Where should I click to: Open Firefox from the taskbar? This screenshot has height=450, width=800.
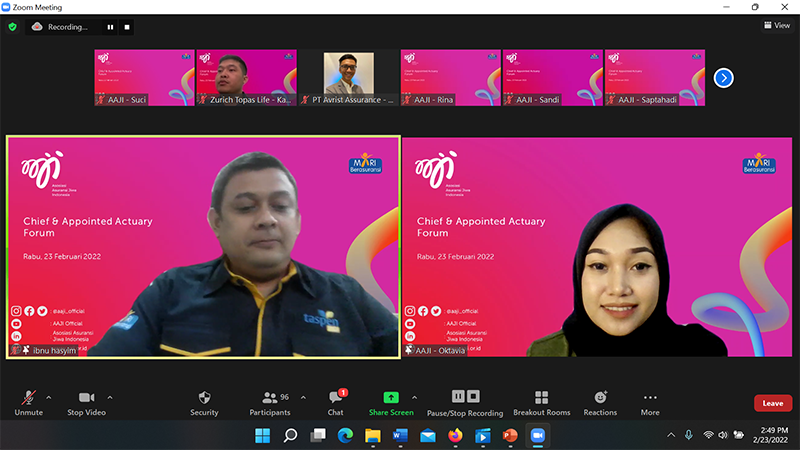pyautogui.click(x=456, y=436)
